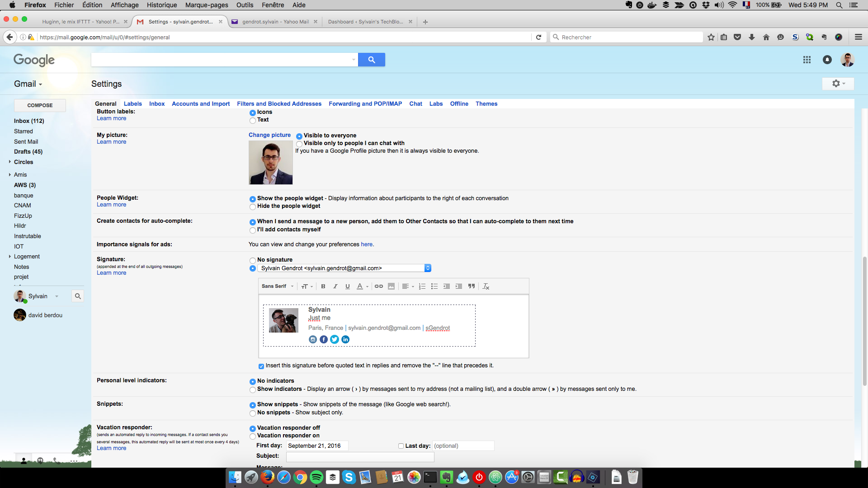This screenshot has width=868, height=488.
Task: Select Show indicators option
Action: (x=253, y=390)
